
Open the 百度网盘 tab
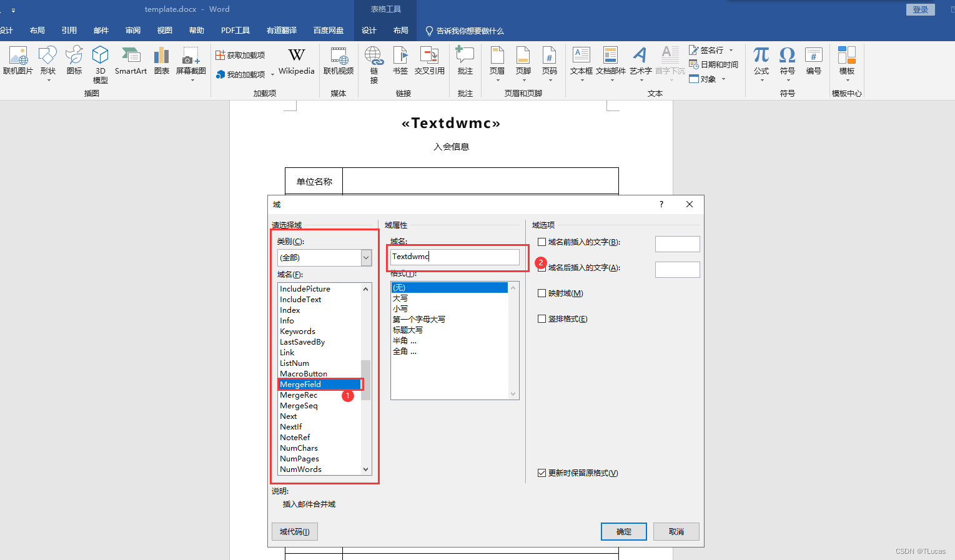[329, 31]
